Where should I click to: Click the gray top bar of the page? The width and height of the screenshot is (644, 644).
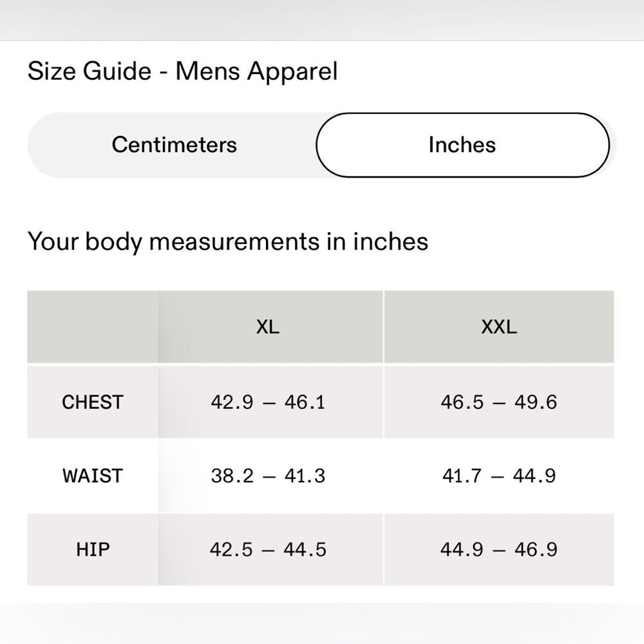point(322,20)
